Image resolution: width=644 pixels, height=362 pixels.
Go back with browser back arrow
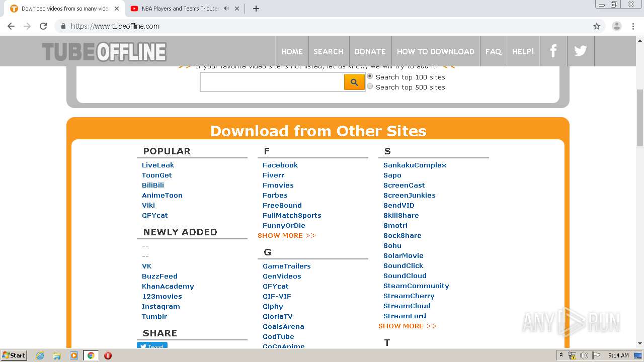tap(11, 26)
